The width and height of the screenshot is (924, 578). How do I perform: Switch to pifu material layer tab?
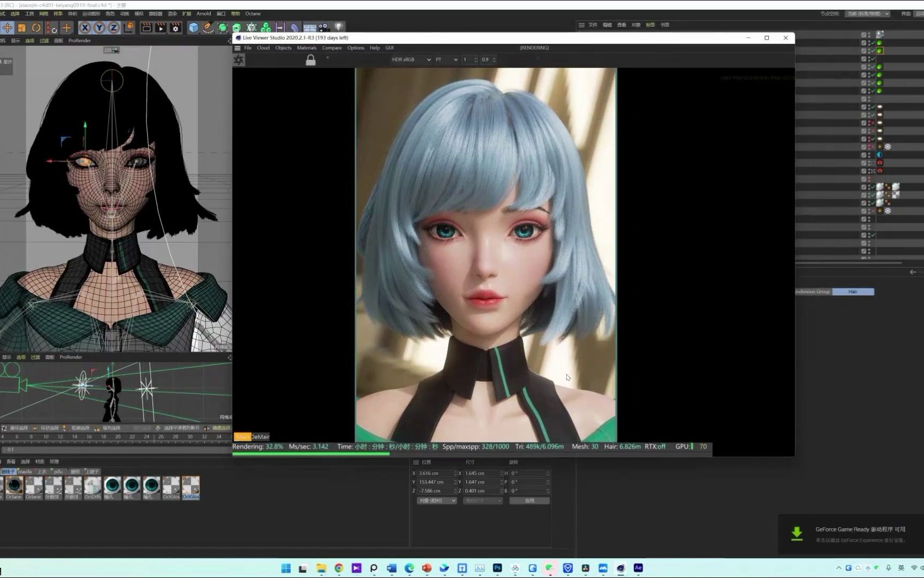58,471
